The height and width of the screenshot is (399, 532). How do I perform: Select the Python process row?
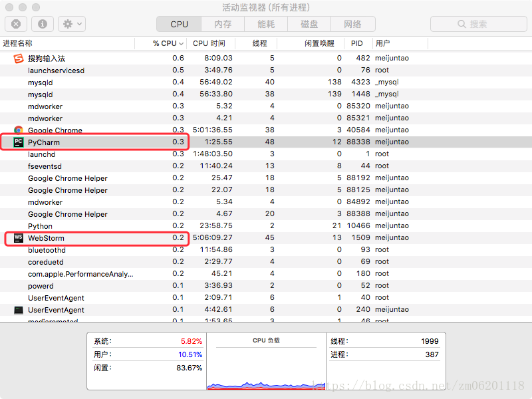coord(266,225)
